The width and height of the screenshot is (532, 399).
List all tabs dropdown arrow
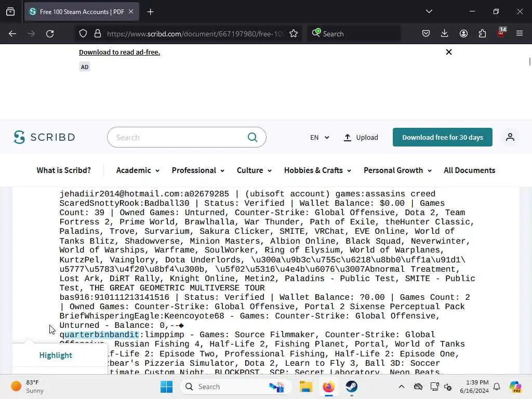click(429, 11)
